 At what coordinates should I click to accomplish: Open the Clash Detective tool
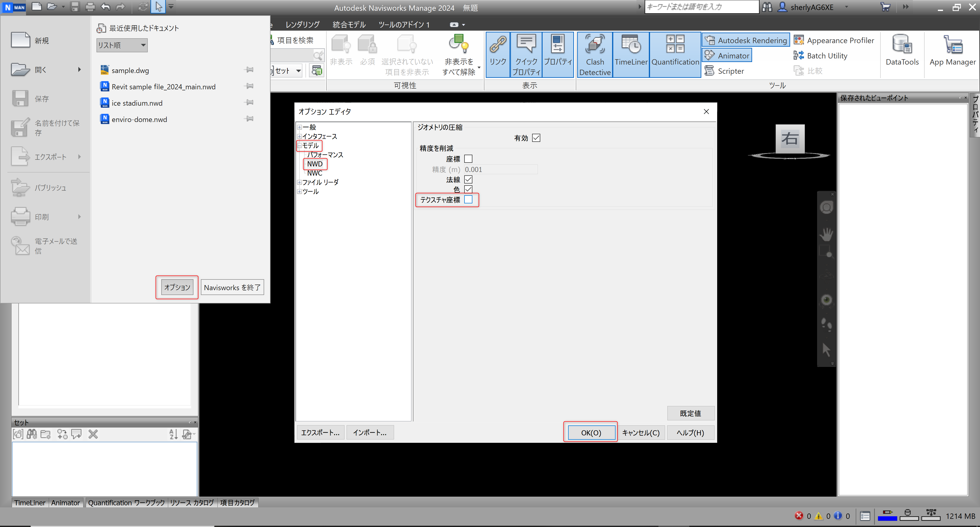tap(595, 55)
